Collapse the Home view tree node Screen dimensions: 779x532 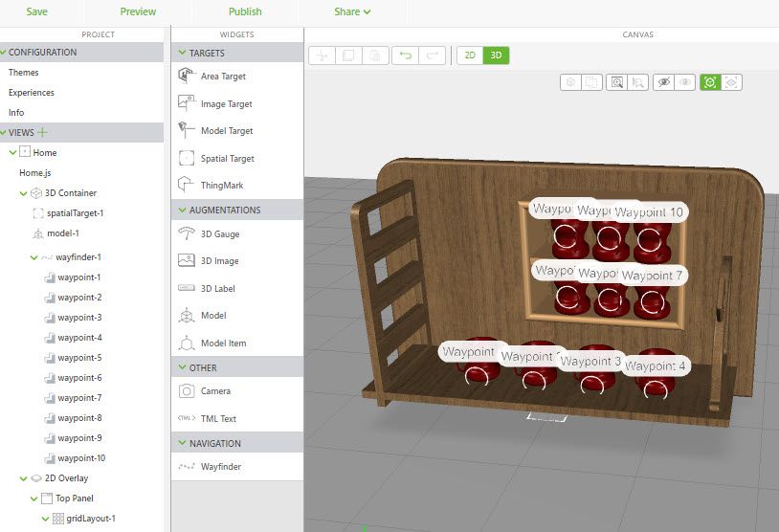(x=12, y=152)
